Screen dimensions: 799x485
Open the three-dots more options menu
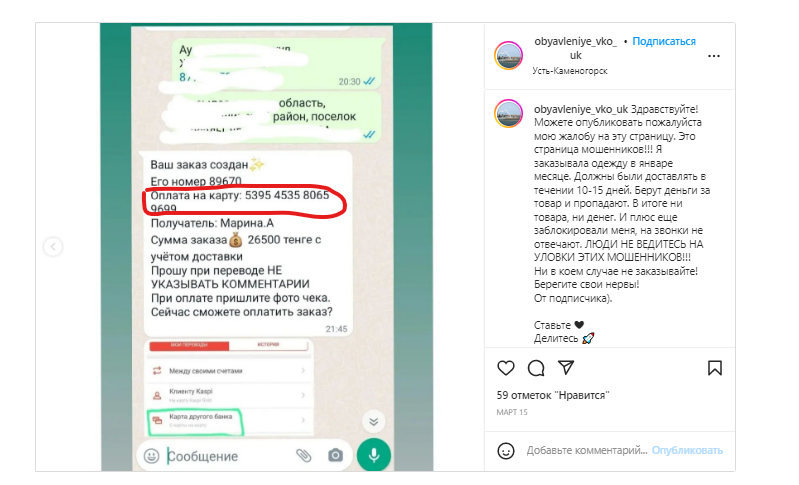714,56
